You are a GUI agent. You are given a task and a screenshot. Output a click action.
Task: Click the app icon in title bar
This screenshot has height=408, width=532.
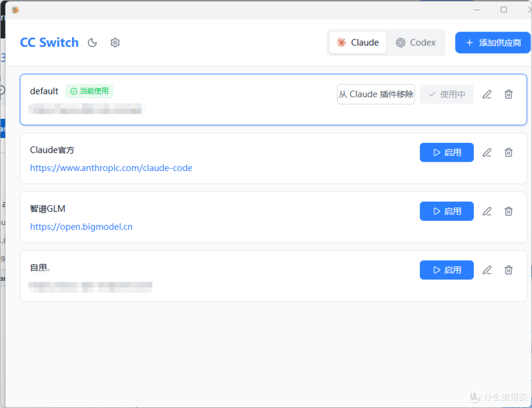(x=15, y=10)
